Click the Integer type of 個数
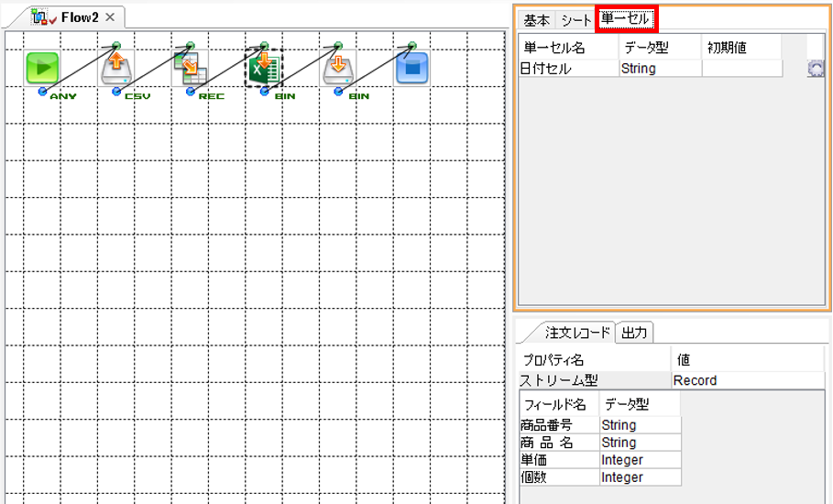Viewport: 833px width, 504px height. pyautogui.click(x=641, y=477)
